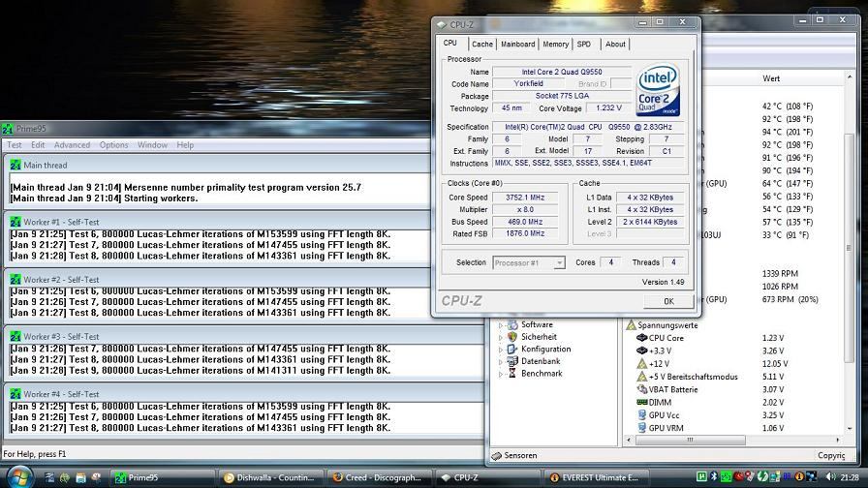Click the Worker #1 Self-Test icon

coord(15,222)
